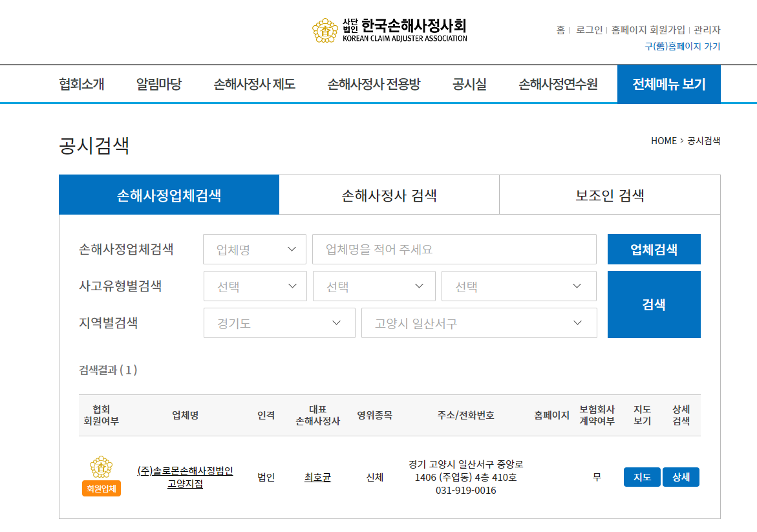The width and height of the screenshot is (757, 532).
Task: Click the 홈페이지 column header
Action: point(552,415)
